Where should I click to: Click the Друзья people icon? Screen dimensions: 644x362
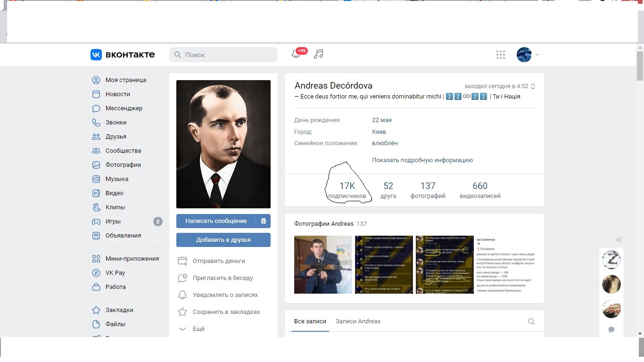point(96,137)
